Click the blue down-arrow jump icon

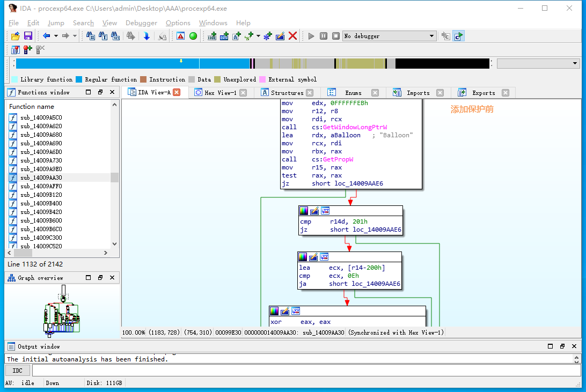click(146, 36)
